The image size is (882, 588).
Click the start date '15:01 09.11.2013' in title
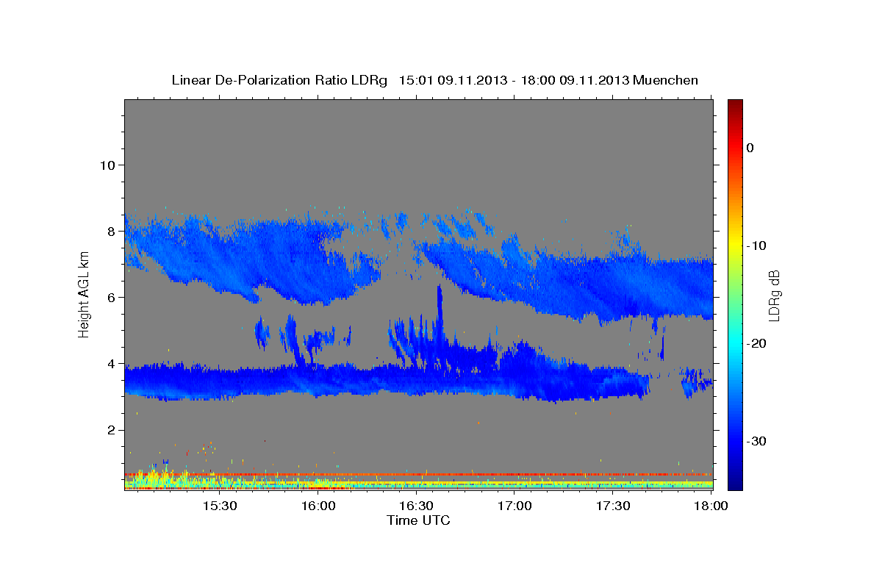tap(453, 80)
